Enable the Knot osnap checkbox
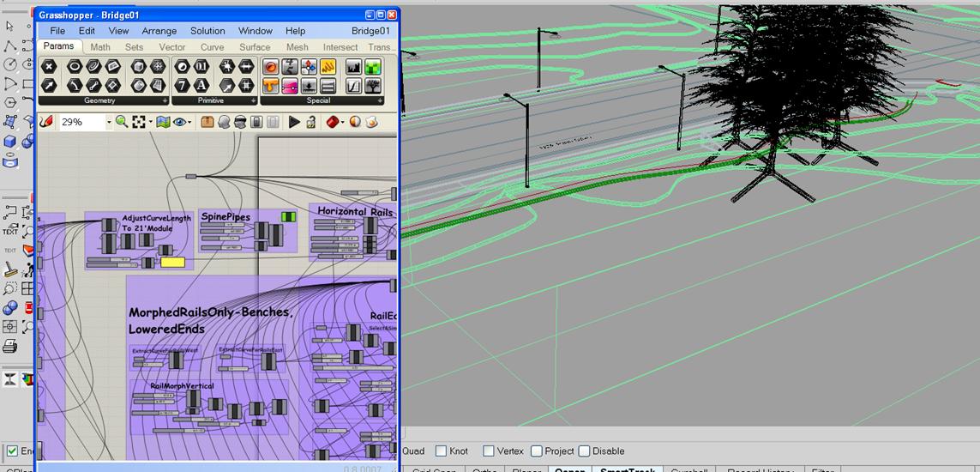 click(441, 451)
